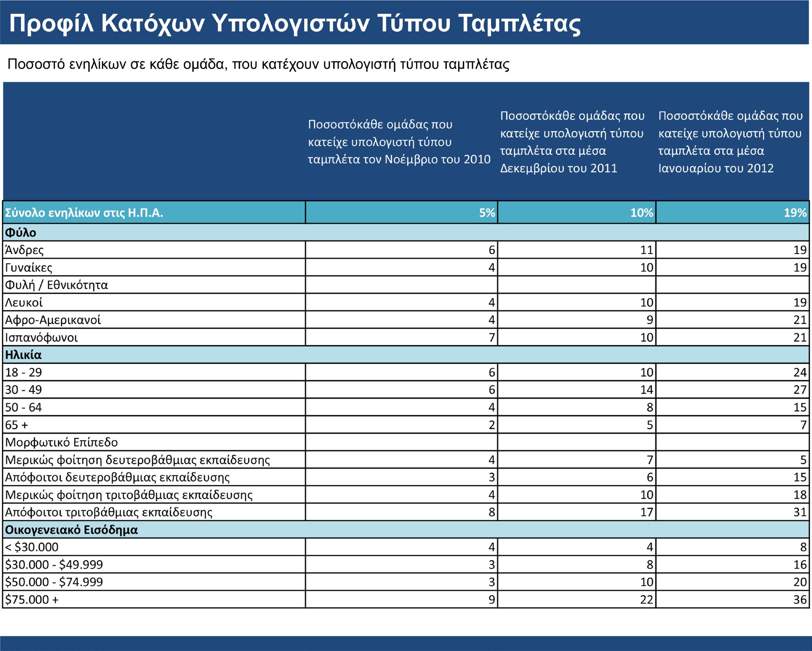The image size is (812, 651).
Task: Select the 'Φύλο' section header row
Action: pos(406,232)
